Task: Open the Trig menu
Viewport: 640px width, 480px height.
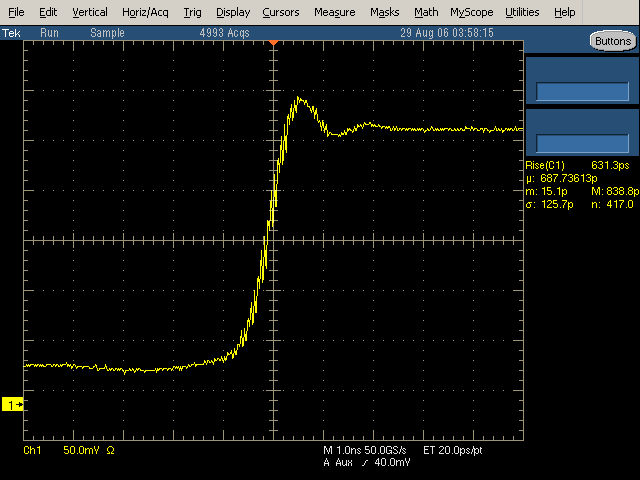Action: 193,12
